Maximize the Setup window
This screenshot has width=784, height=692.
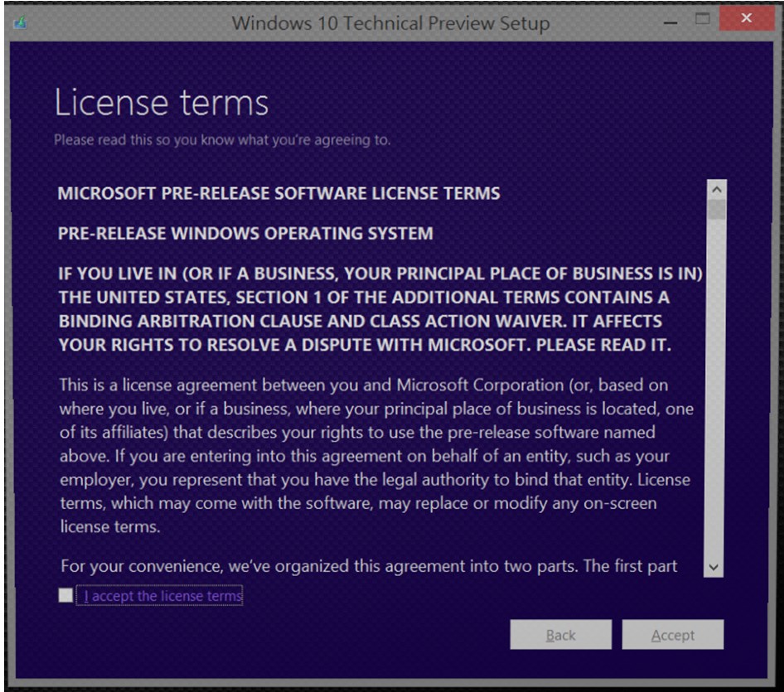703,20
